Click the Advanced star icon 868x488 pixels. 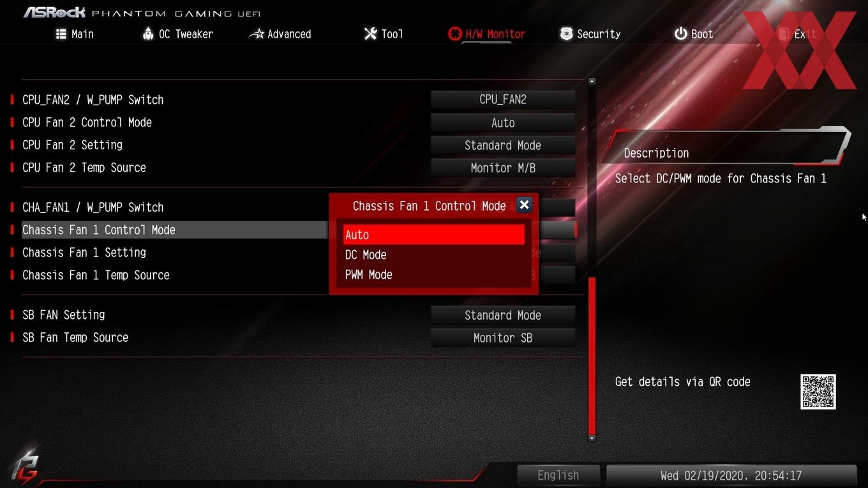point(257,34)
